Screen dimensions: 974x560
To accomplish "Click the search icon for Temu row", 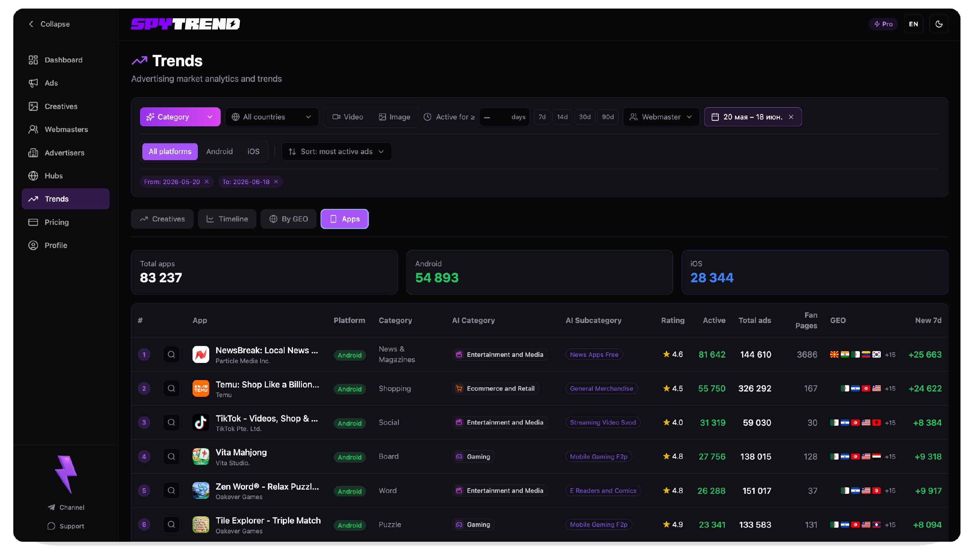I will [x=171, y=388].
